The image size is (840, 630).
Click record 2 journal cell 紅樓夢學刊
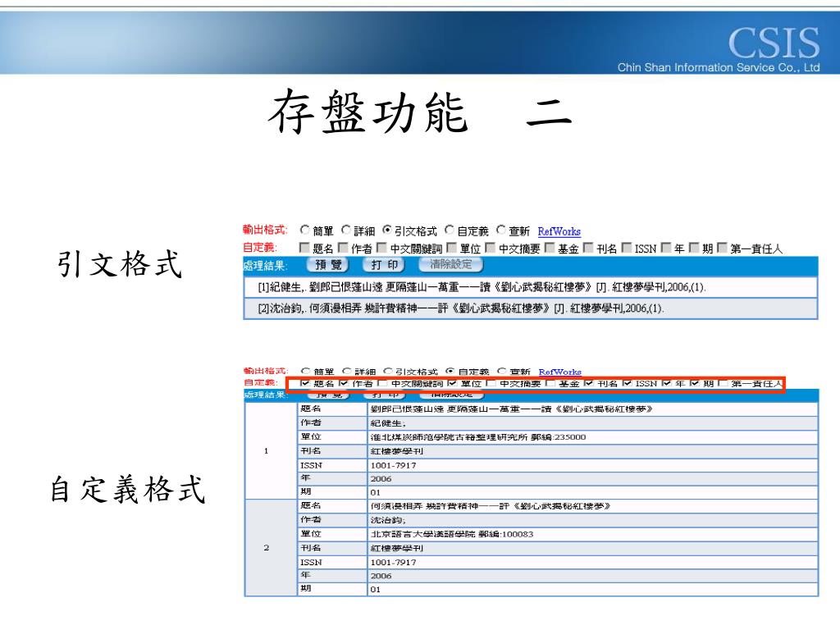[592, 548]
